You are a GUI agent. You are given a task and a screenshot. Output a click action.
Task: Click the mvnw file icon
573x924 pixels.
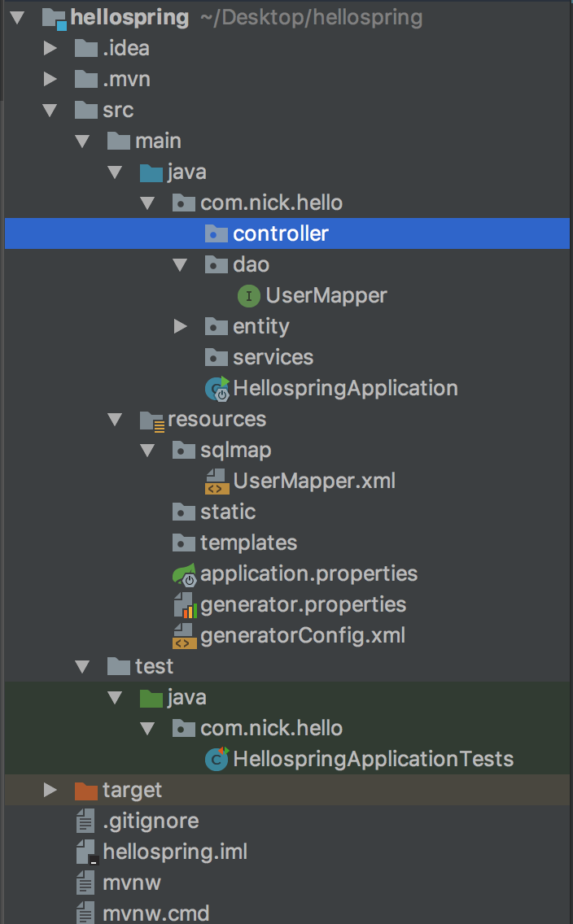[85, 883]
